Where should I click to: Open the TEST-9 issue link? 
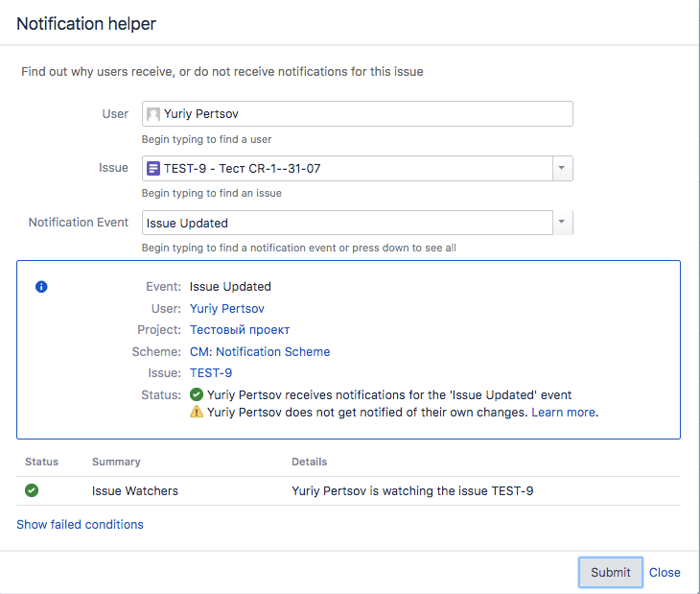211,373
